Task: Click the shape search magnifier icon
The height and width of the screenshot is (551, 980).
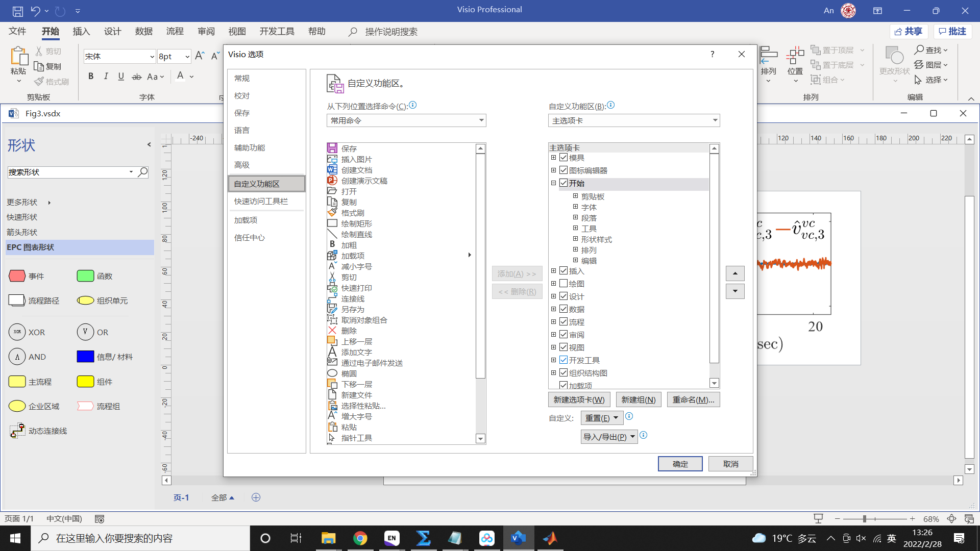Action: pyautogui.click(x=143, y=172)
